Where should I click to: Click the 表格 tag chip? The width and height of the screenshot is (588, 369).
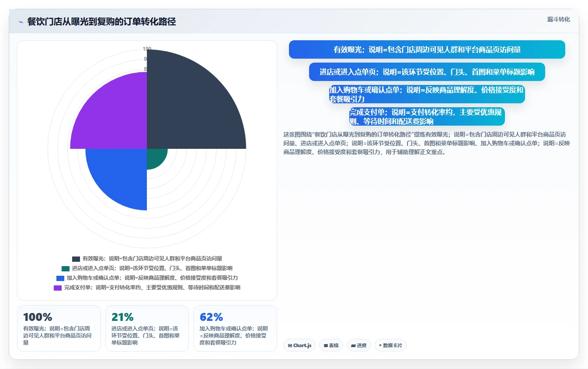[331, 345]
